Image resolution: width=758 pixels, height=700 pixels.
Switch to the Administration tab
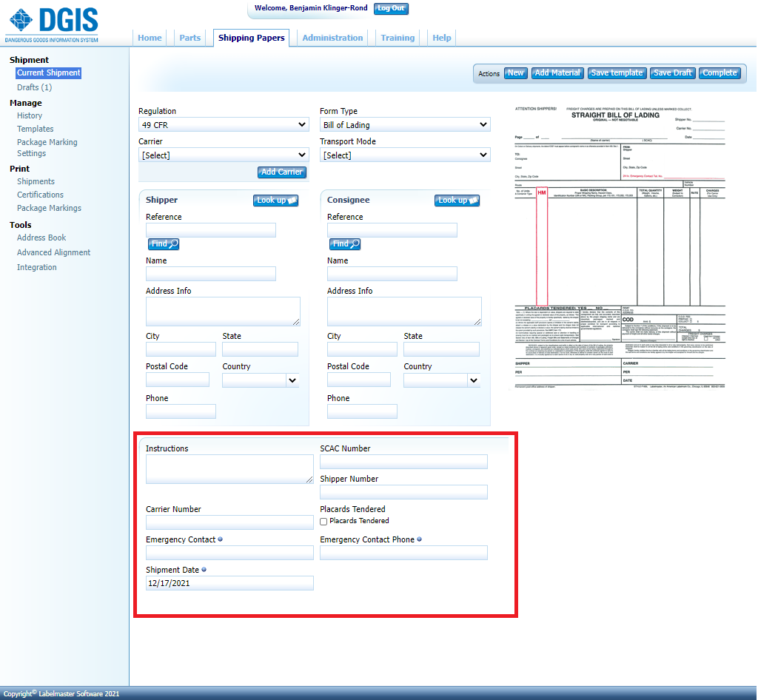[332, 38]
